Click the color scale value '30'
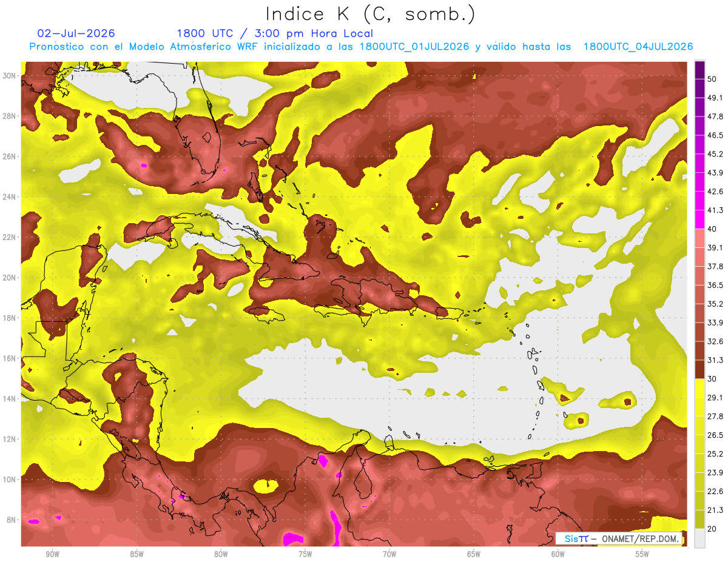Image resolution: width=728 pixels, height=562 pixels. tap(713, 379)
